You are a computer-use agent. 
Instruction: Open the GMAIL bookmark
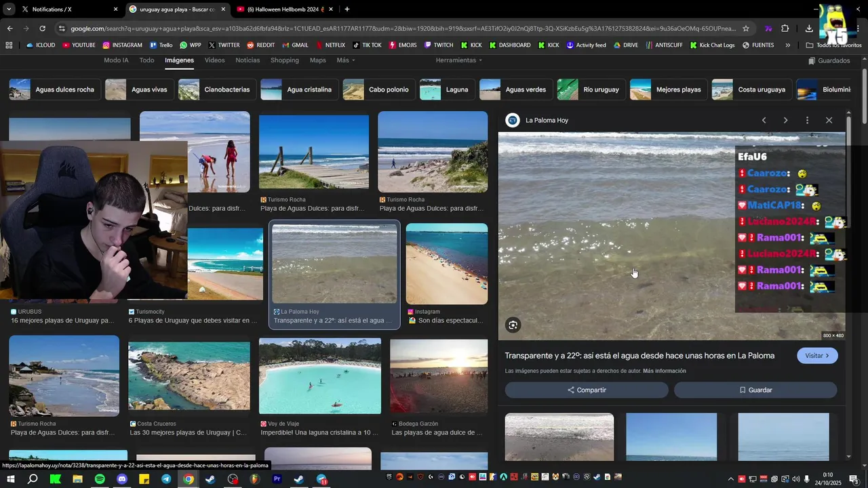coord(295,45)
